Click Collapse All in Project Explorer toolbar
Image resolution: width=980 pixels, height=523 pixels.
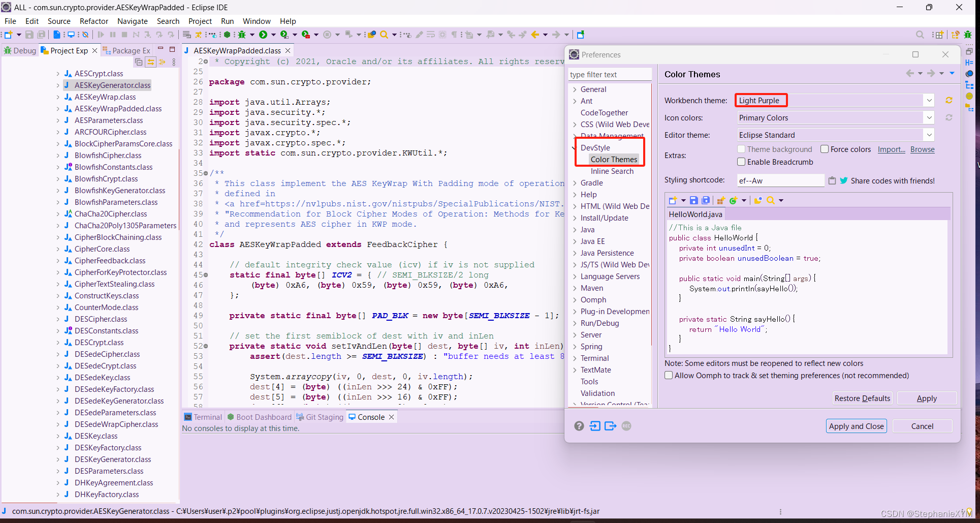coord(139,62)
